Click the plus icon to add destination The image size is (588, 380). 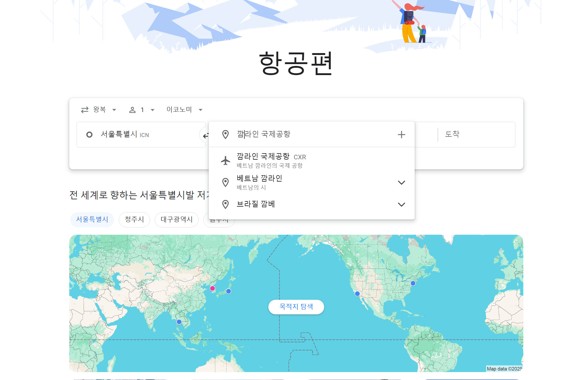tap(401, 135)
